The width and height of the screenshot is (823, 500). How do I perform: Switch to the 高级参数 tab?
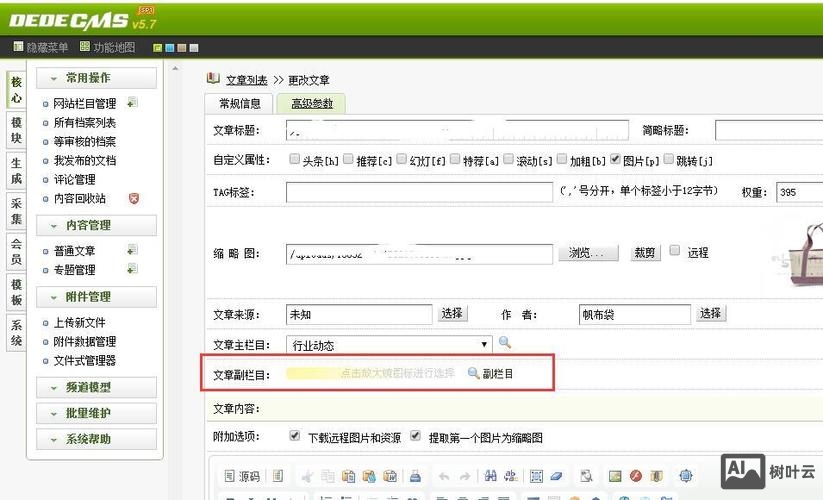(312, 103)
